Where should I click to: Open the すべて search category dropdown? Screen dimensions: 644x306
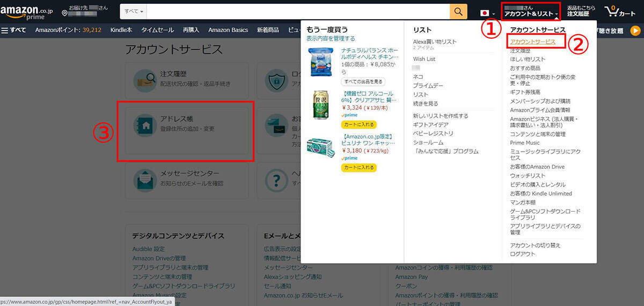point(134,12)
